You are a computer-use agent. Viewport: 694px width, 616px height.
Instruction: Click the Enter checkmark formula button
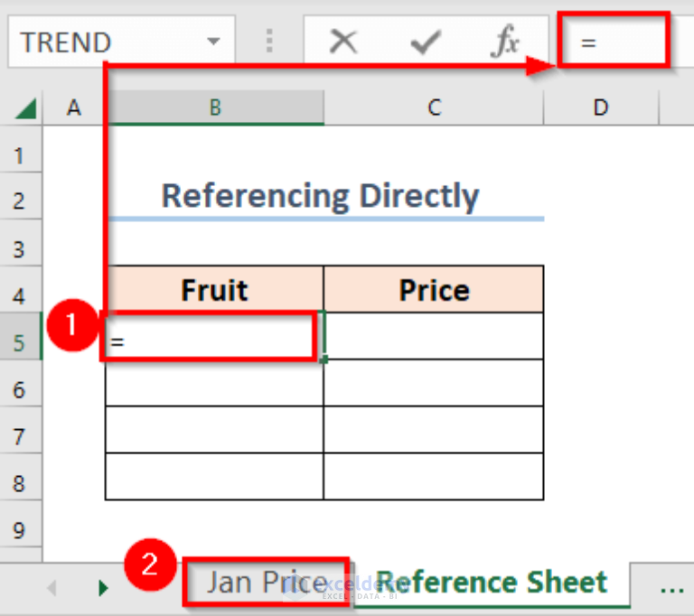[426, 42]
